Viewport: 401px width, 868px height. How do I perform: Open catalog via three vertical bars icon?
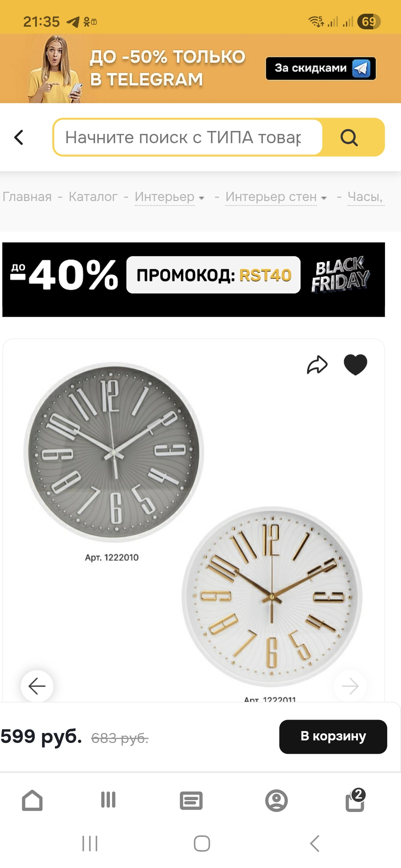click(x=108, y=800)
